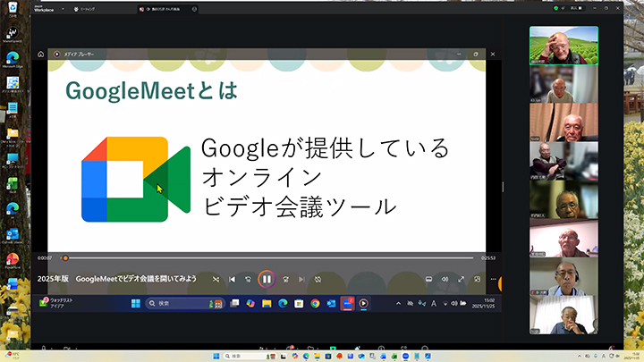Enter fullscreen in the media player

(462, 280)
